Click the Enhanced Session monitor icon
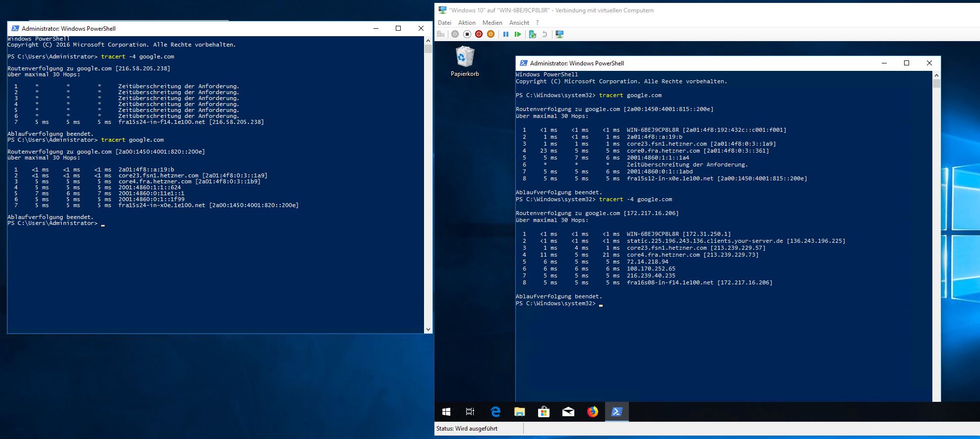This screenshot has height=439, width=980. [x=559, y=34]
